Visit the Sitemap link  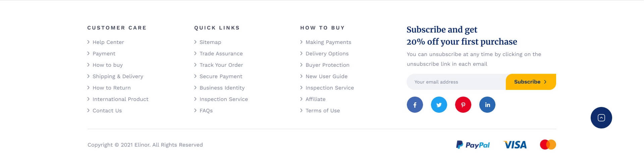coord(210,42)
